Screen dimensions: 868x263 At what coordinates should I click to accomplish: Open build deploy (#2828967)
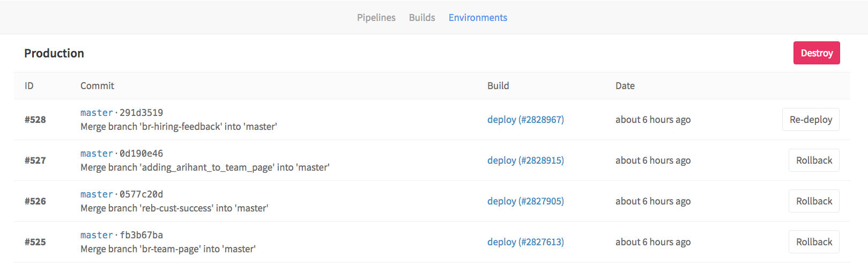point(525,120)
